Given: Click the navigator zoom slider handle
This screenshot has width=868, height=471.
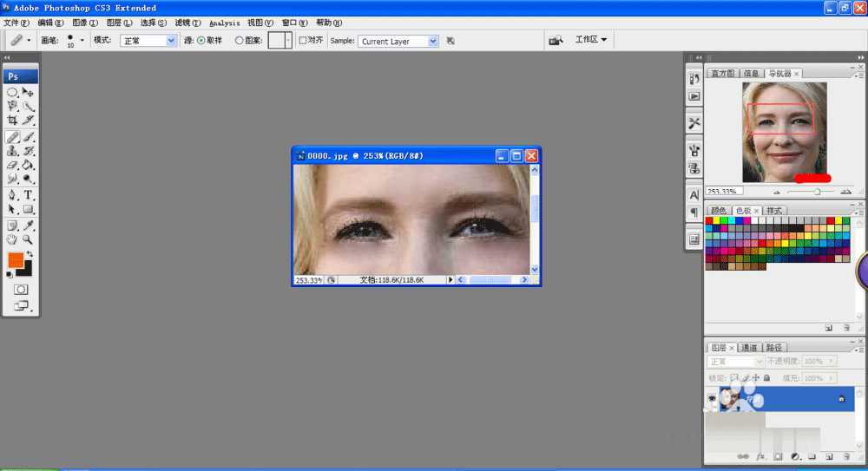Looking at the screenshot, I should 817,192.
